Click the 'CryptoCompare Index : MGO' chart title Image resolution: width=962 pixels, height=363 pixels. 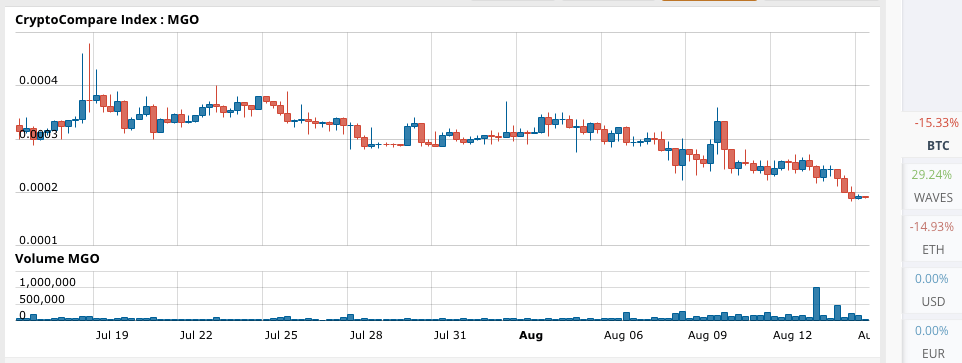coord(107,20)
